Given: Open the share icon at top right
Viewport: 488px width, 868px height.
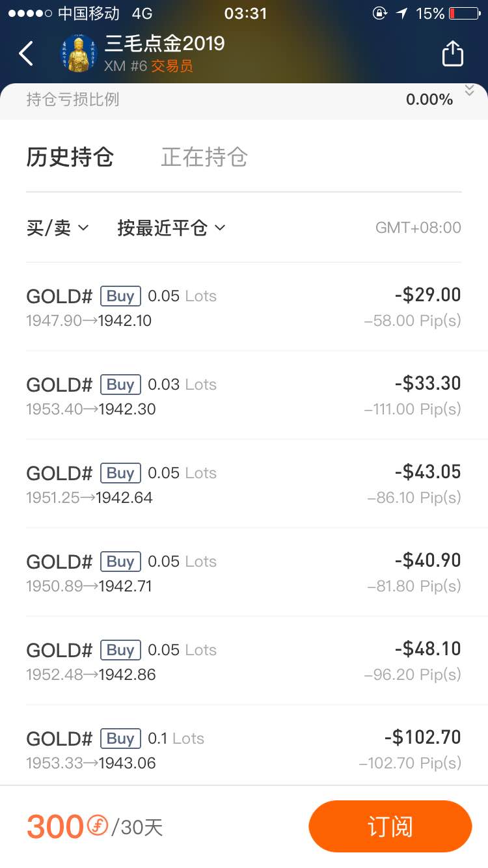Looking at the screenshot, I should click(x=453, y=53).
